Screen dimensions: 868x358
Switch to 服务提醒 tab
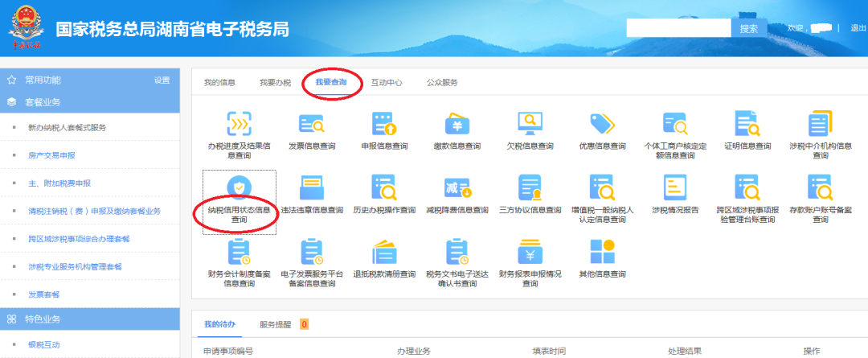[x=275, y=325]
